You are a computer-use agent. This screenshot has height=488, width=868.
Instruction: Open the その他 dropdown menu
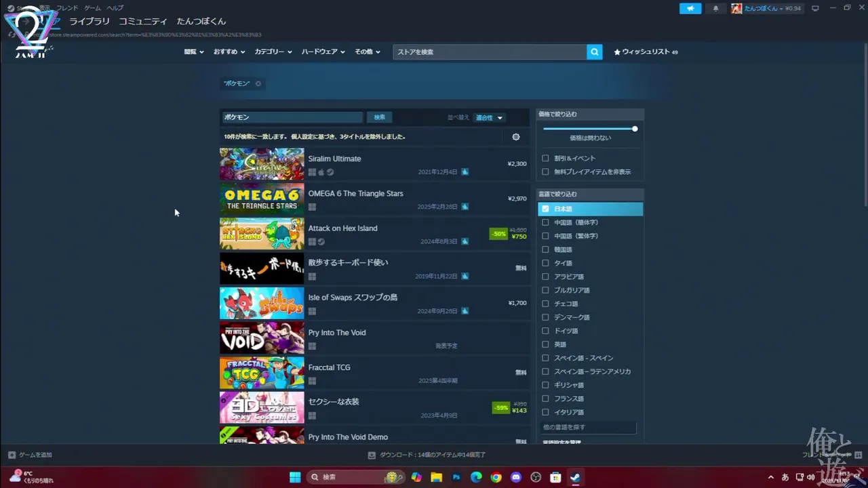pyautogui.click(x=367, y=52)
